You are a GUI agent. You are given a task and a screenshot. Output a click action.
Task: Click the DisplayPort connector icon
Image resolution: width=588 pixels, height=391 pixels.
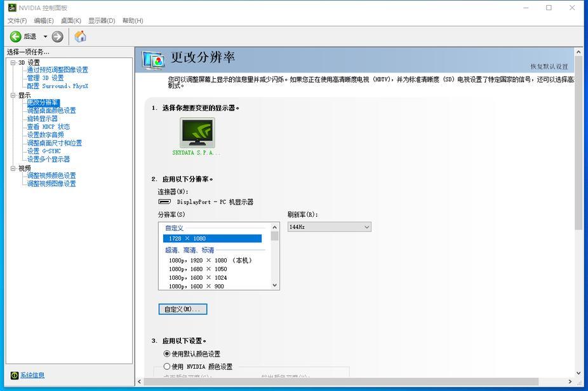pos(164,202)
